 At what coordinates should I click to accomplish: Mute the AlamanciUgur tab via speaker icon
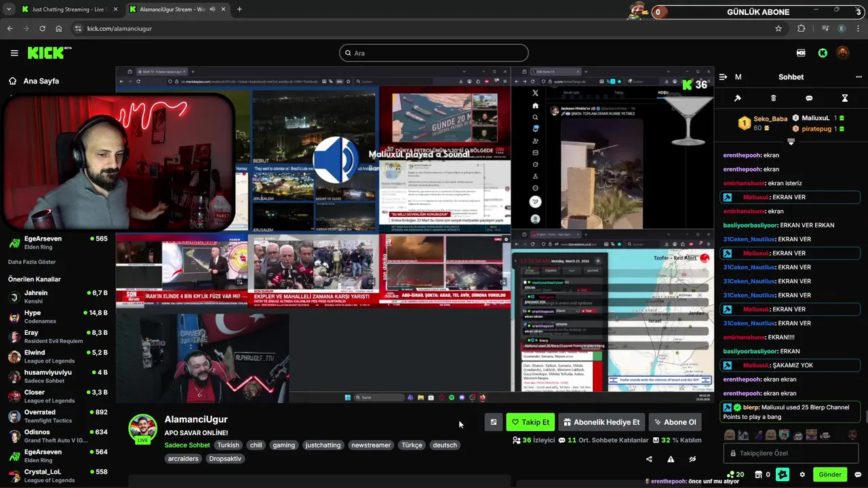[213, 9]
